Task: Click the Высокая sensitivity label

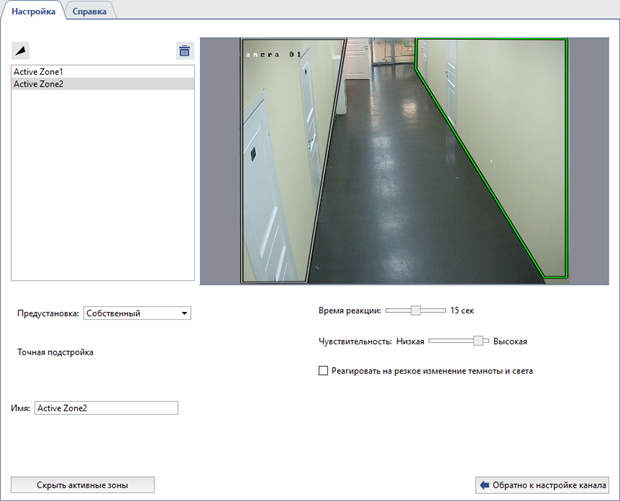Action: (509, 341)
